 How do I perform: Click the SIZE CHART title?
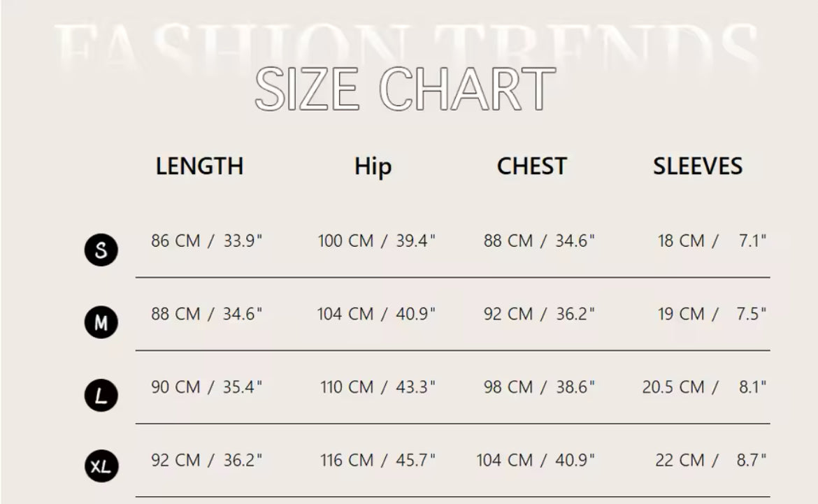point(405,89)
